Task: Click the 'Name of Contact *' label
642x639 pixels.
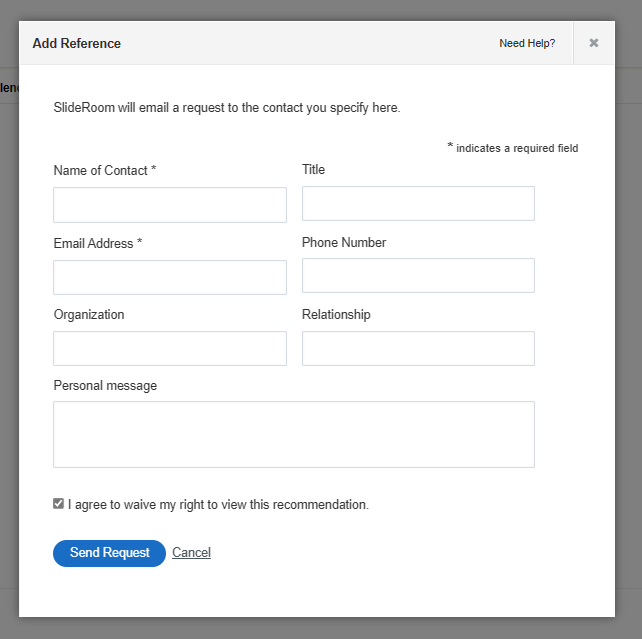Action: (105, 170)
